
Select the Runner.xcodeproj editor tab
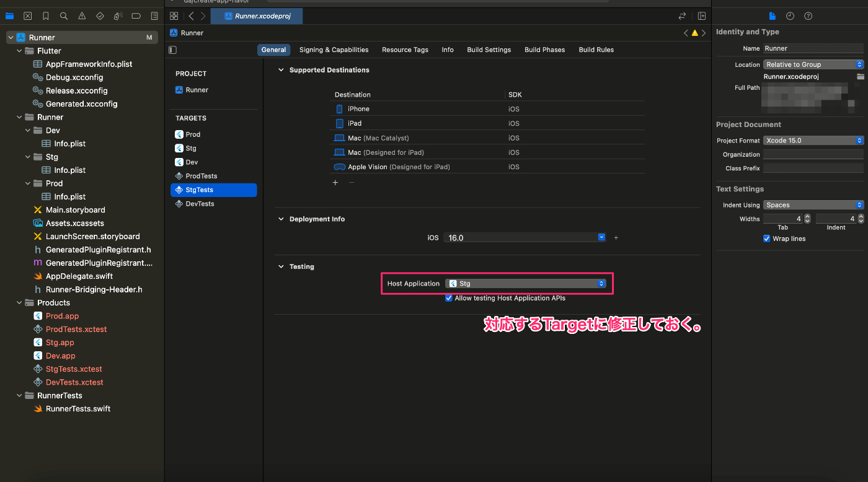257,16
